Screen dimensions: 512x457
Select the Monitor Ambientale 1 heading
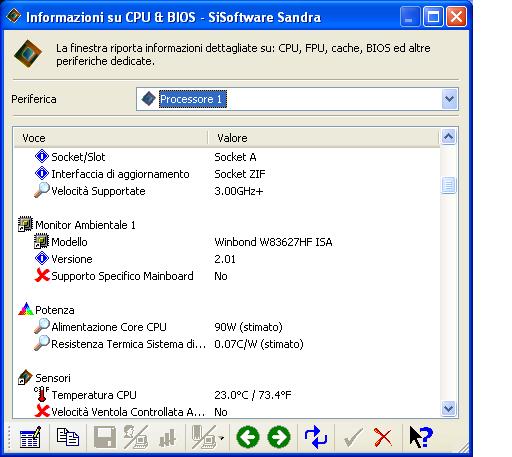click(85, 225)
